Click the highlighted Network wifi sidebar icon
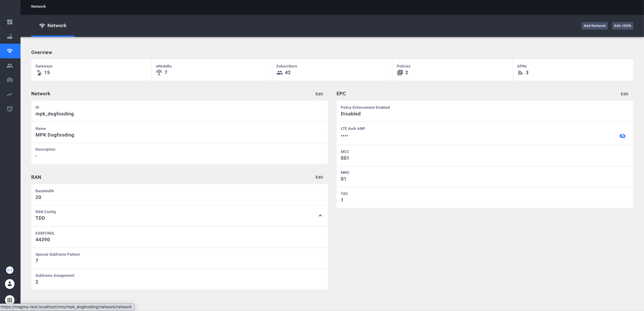 10,51
